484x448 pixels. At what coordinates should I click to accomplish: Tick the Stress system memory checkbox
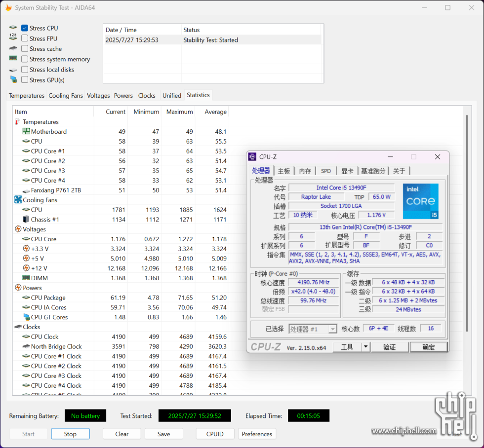(x=25, y=59)
